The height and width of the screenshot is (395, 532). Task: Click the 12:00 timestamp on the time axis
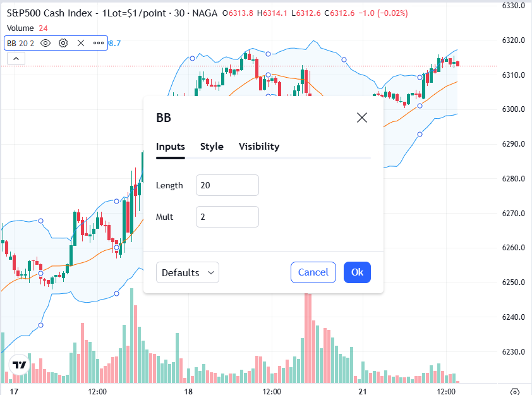[97, 391]
